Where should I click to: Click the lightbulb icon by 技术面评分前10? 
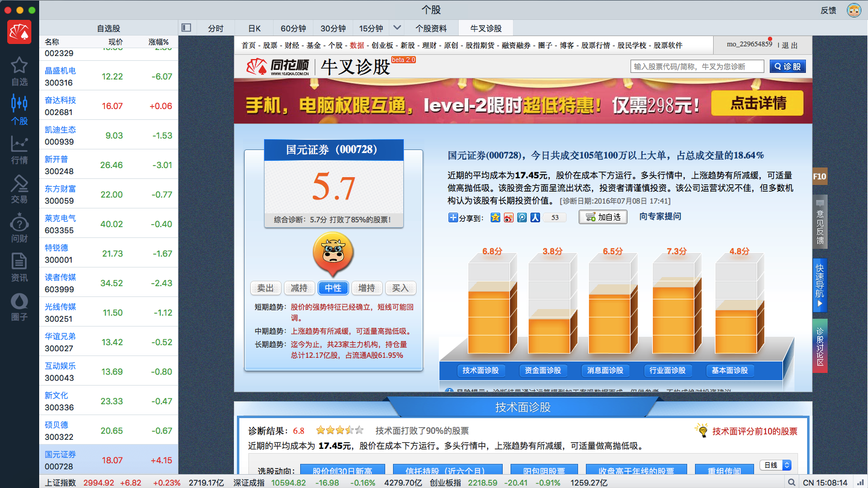[701, 430]
